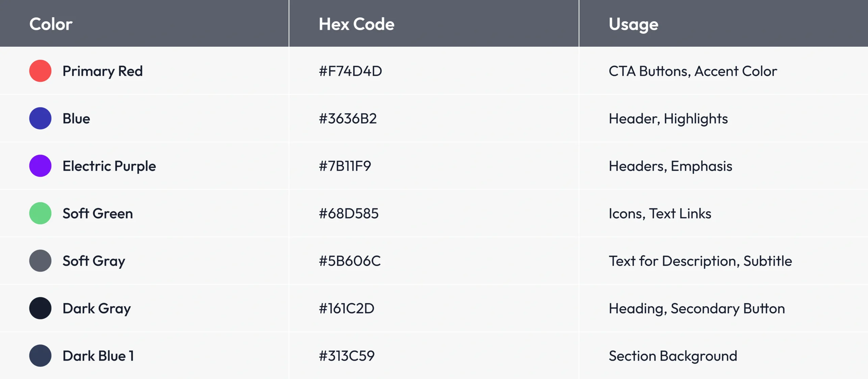
Task: Click the #7B11F9 hex code text
Action: pos(345,166)
